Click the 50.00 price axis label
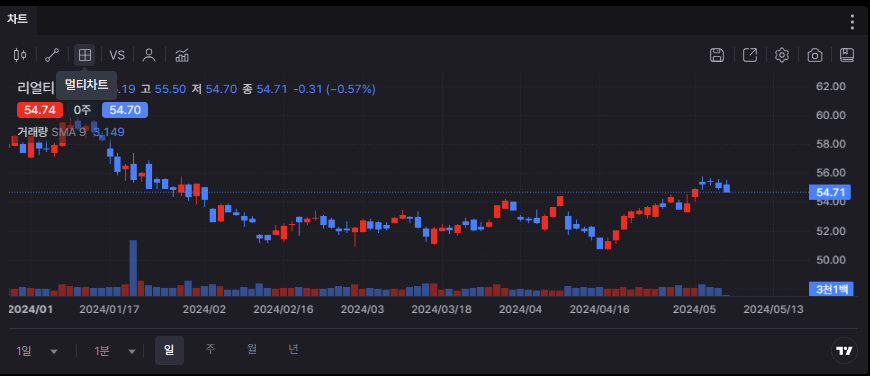Screen dimensions: 870x376 [831, 260]
